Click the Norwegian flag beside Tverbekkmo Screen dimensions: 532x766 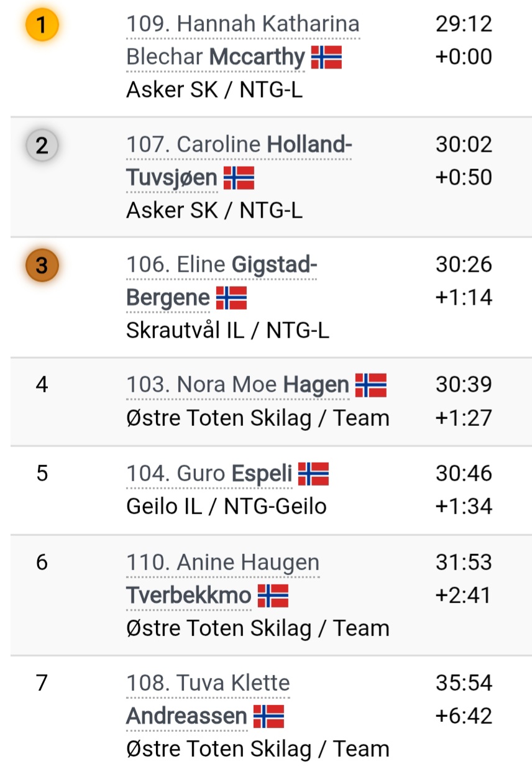tap(273, 596)
